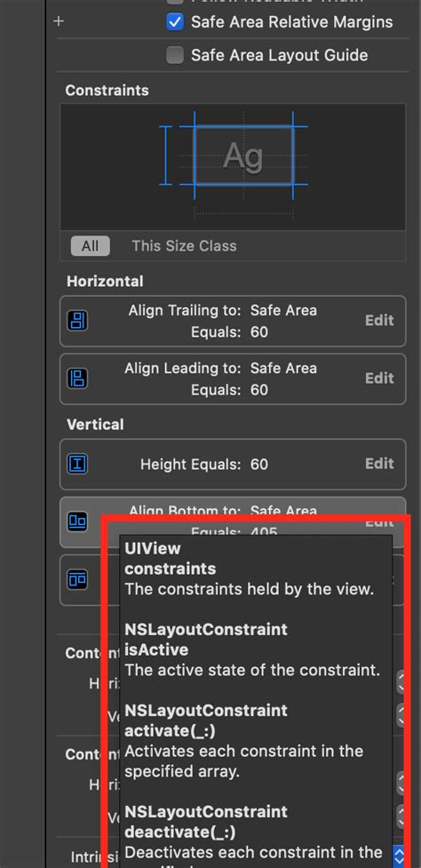Click the stepper beside Content Hugging Horizontal
The width and height of the screenshot is (421, 868).
[401, 682]
